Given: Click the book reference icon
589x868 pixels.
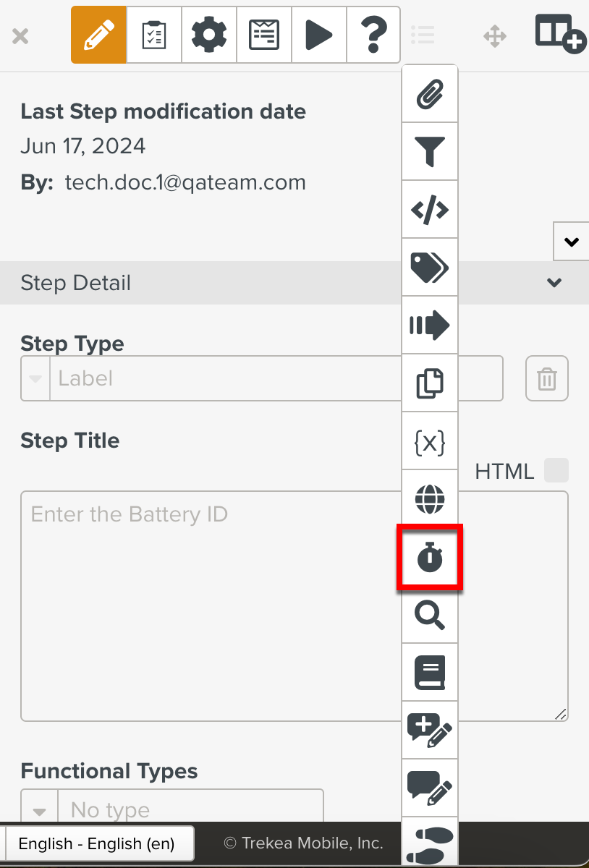Looking at the screenshot, I should pyautogui.click(x=430, y=673).
